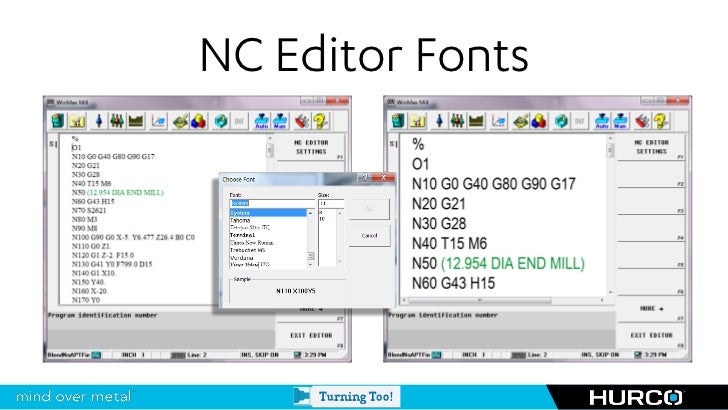
Task: Click line N60 G43 H15 in right editor
Action: coord(453,283)
